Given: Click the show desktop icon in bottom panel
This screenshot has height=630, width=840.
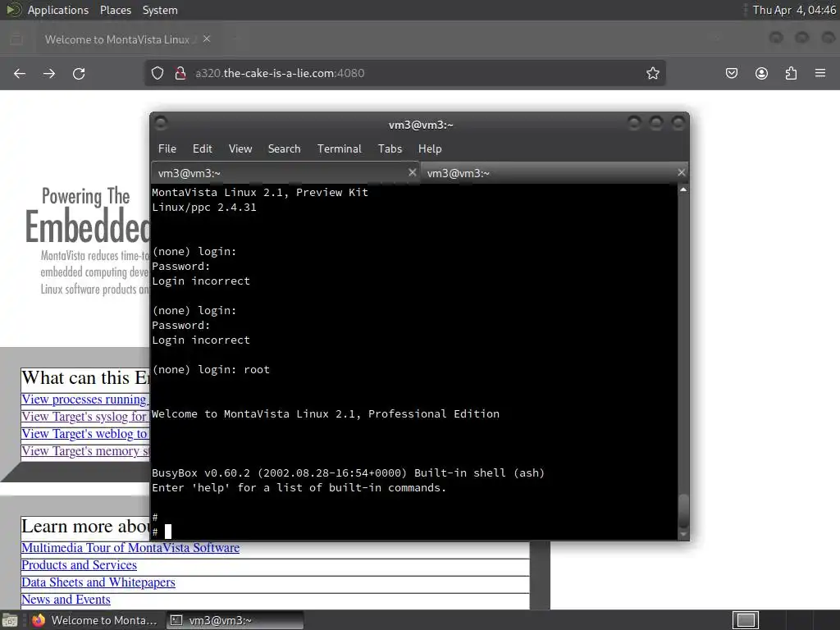Looking at the screenshot, I should point(10,620).
